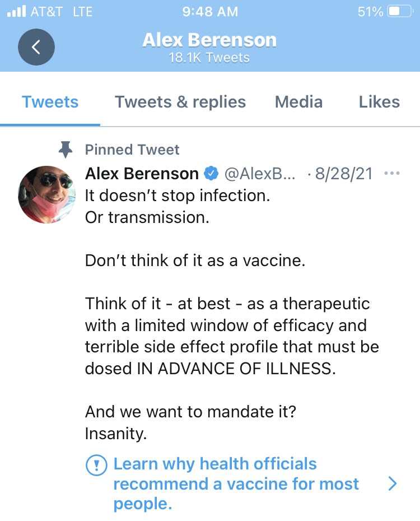Tap the Alex Berenson header title

[x=209, y=40]
